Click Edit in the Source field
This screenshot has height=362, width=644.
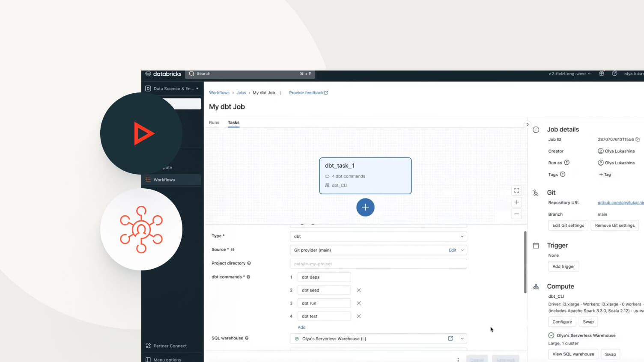pyautogui.click(x=452, y=250)
